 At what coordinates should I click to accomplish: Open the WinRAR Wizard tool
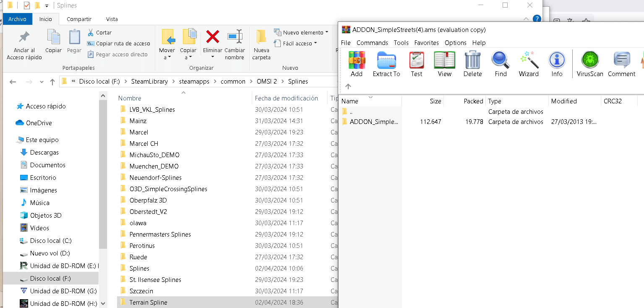click(x=529, y=60)
